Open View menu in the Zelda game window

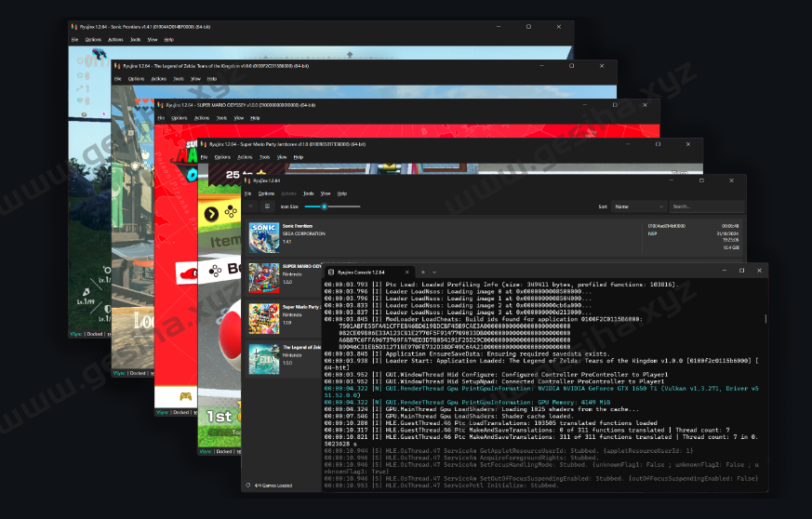tap(196, 79)
